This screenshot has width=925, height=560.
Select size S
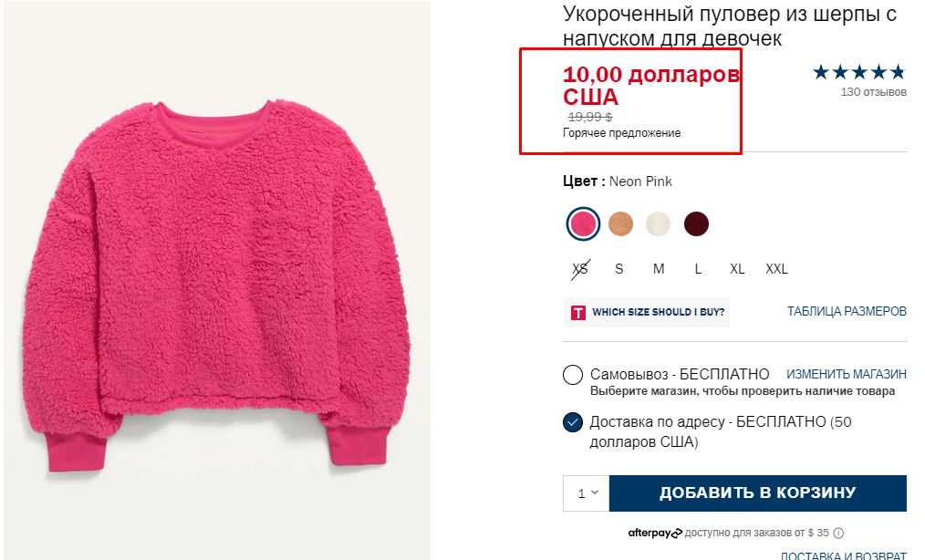click(618, 269)
